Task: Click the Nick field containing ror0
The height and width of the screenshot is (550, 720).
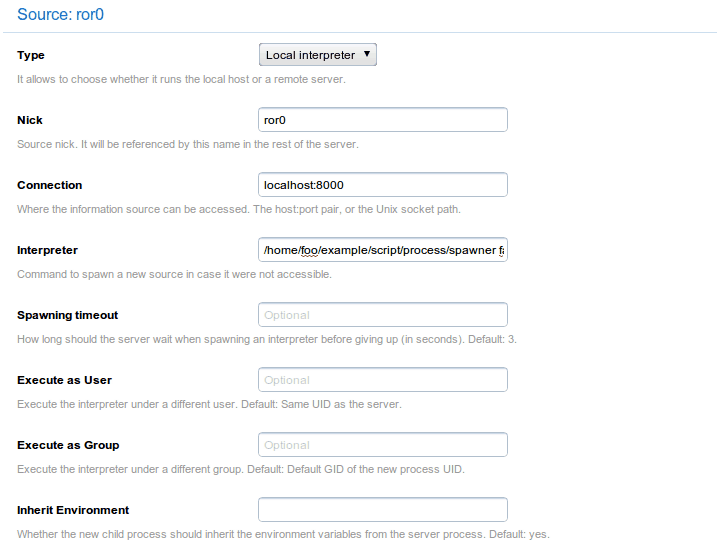Action: [382, 120]
